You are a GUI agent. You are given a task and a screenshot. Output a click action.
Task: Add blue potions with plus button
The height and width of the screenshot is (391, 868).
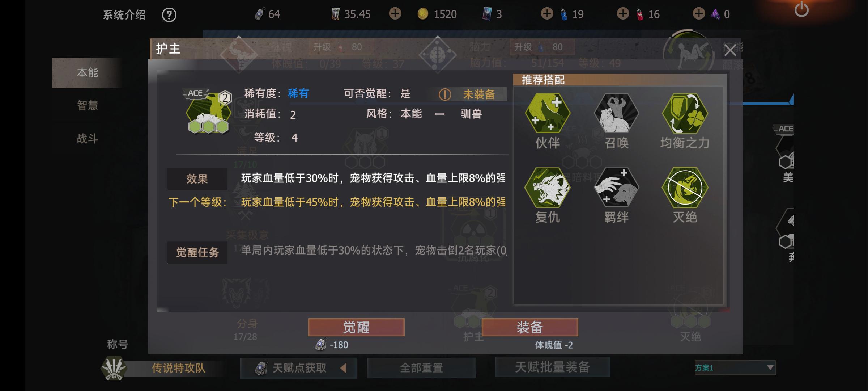coord(547,14)
